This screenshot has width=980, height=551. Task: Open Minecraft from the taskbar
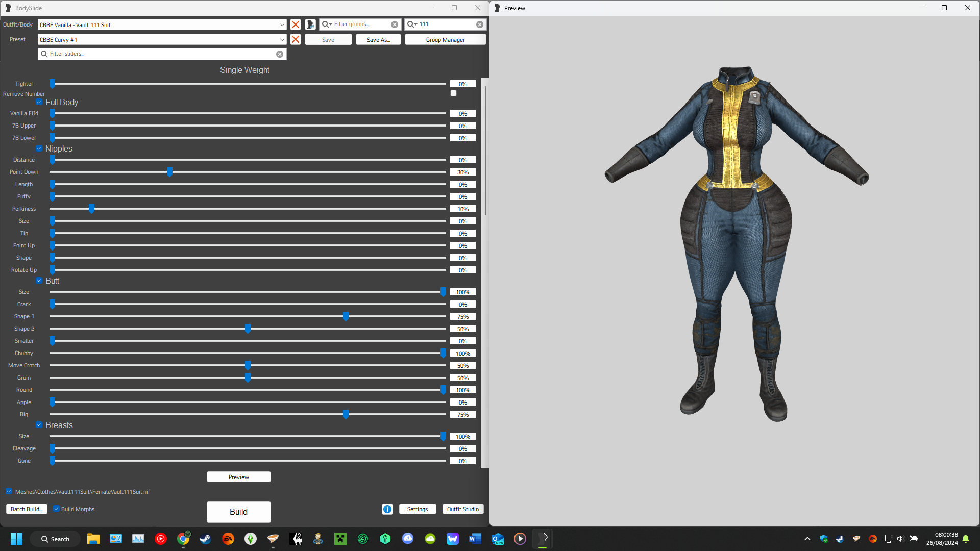(340, 539)
